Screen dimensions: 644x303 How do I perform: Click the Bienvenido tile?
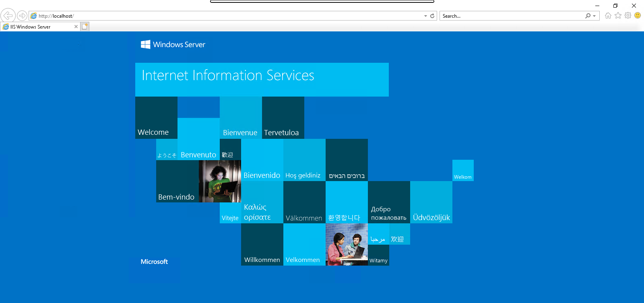(262, 160)
